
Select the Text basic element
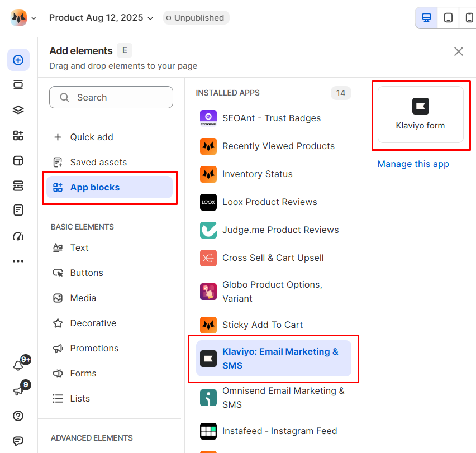tap(110, 247)
